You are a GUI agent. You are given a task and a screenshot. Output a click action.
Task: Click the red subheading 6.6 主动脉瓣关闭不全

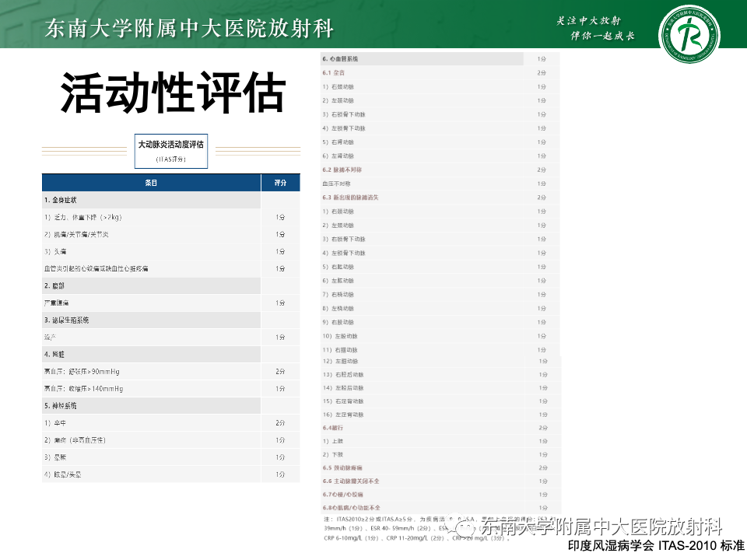click(x=351, y=481)
